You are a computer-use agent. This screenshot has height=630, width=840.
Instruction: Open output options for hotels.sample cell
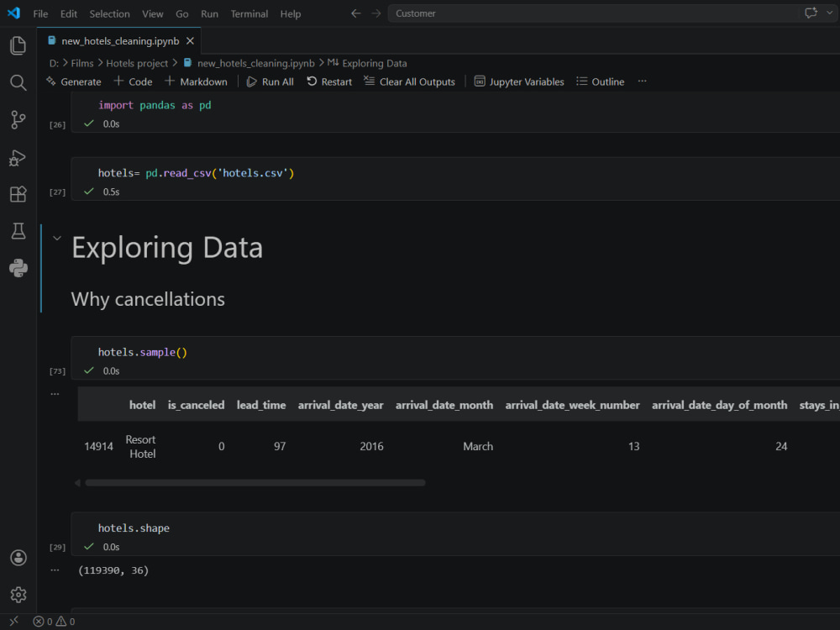55,394
